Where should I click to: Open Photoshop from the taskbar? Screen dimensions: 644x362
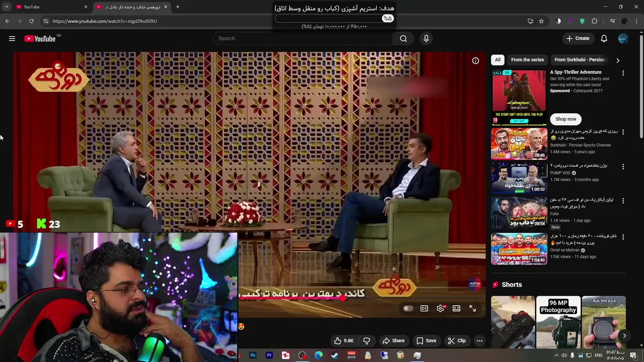click(253, 355)
